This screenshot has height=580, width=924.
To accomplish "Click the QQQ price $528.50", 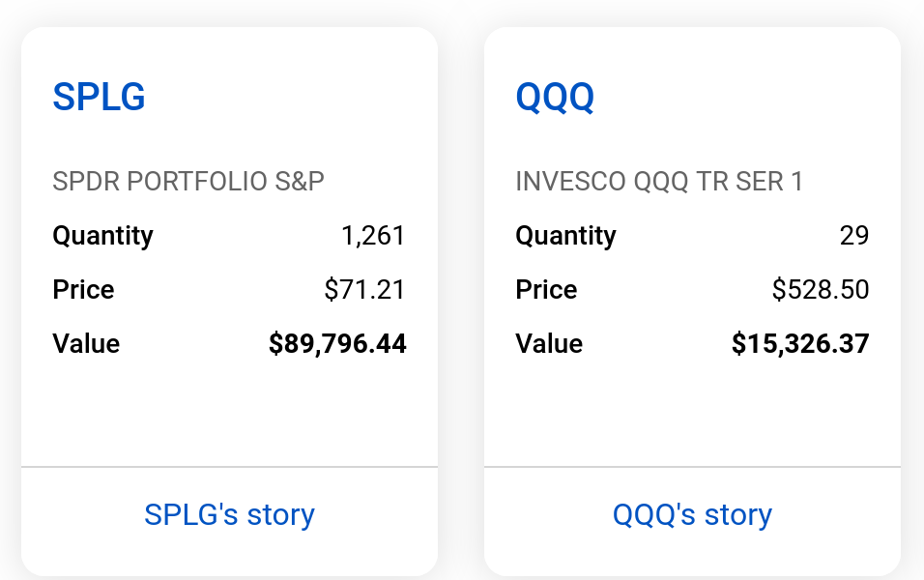I will [x=821, y=290].
